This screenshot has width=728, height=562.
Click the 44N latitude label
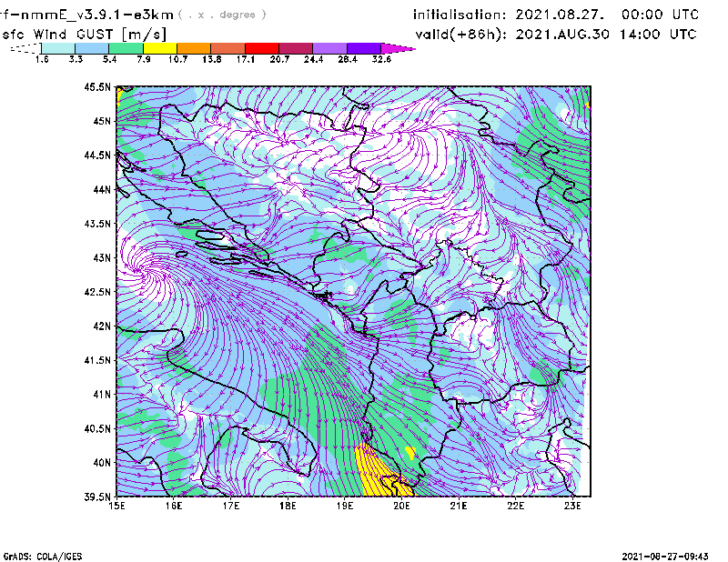pyautogui.click(x=102, y=189)
